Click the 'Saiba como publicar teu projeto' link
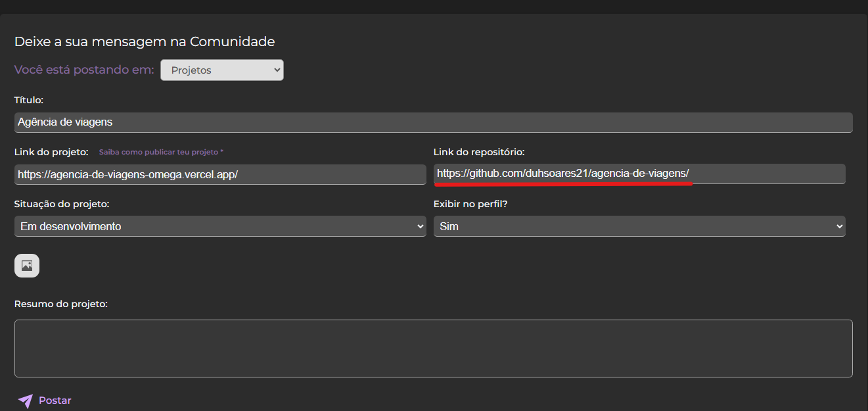Screen dimensions: 868x411 (x=160, y=151)
